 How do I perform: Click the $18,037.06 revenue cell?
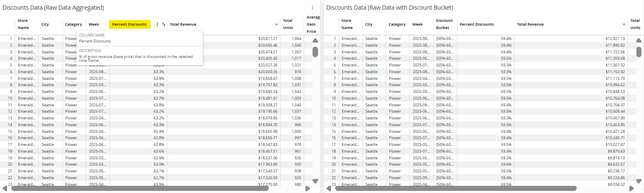tap(268, 158)
